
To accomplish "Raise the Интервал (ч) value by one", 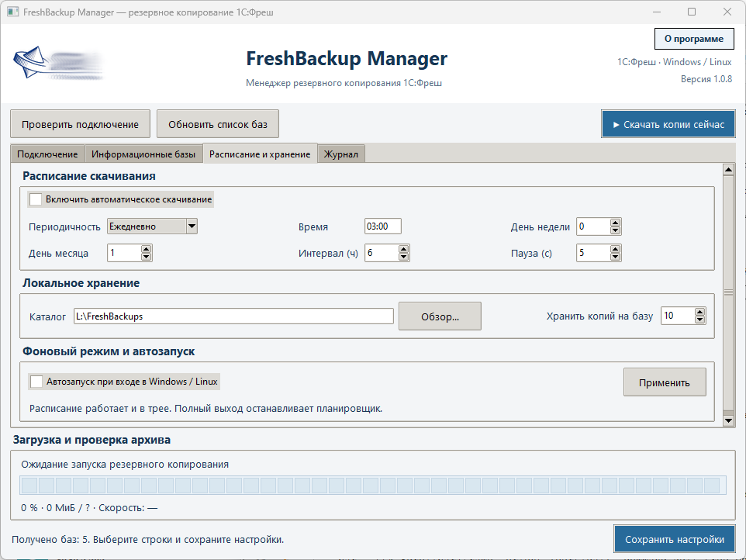I will pyautogui.click(x=403, y=249).
